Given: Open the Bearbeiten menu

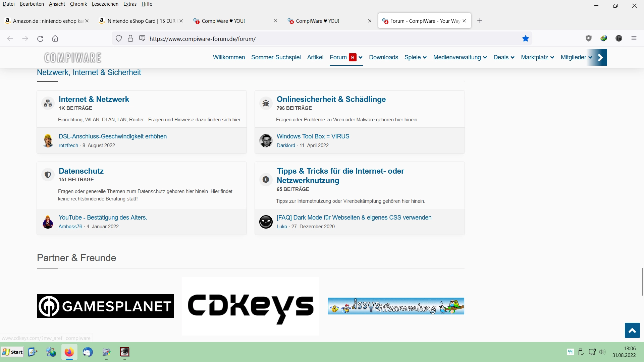Looking at the screenshot, I should (32, 4).
